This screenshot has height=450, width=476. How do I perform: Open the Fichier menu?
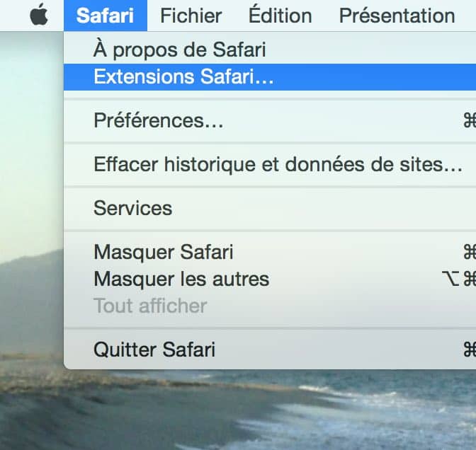191,16
